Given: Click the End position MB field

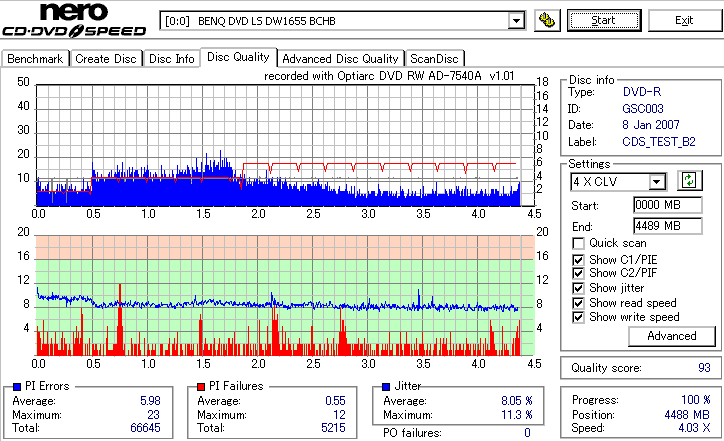Looking at the screenshot, I should point(668,226).
